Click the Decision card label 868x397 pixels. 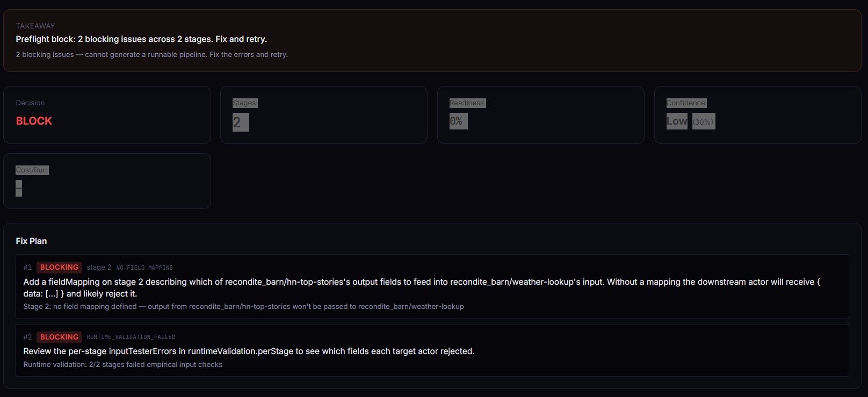[x=30, y=103]
